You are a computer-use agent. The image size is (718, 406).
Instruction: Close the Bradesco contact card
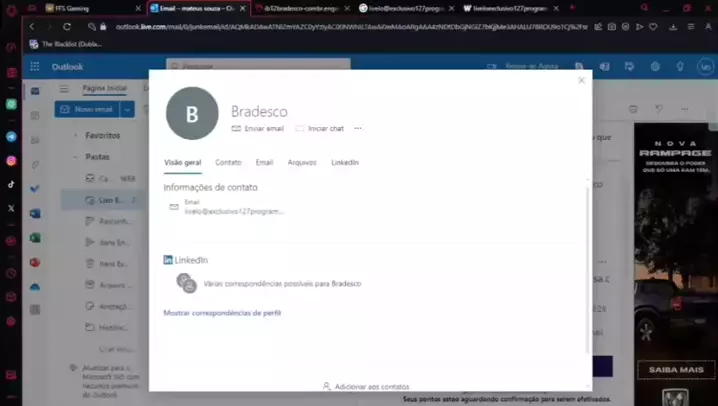pyautogui.click(x=581, y=80)
